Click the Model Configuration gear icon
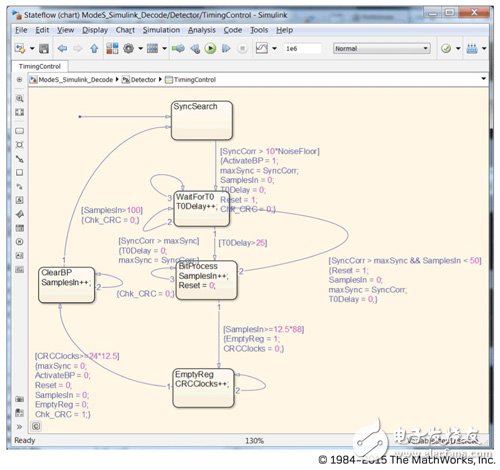 (x=129, y=49)
